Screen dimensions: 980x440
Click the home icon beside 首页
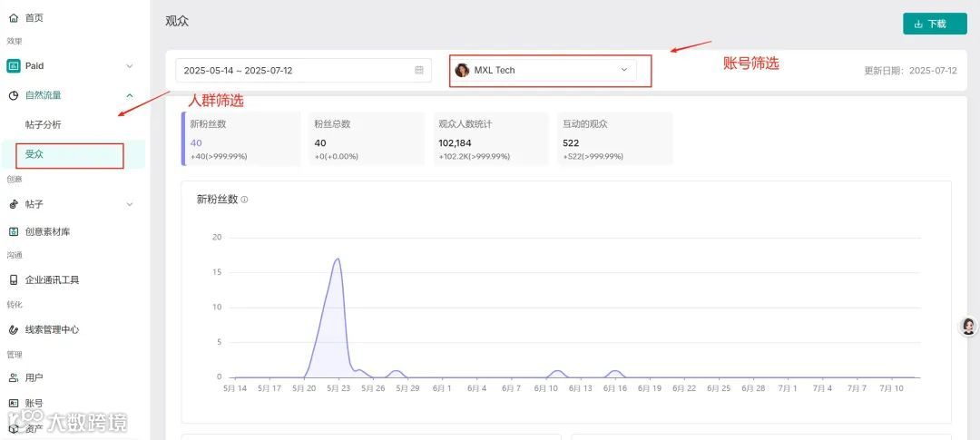pos(14,18)
